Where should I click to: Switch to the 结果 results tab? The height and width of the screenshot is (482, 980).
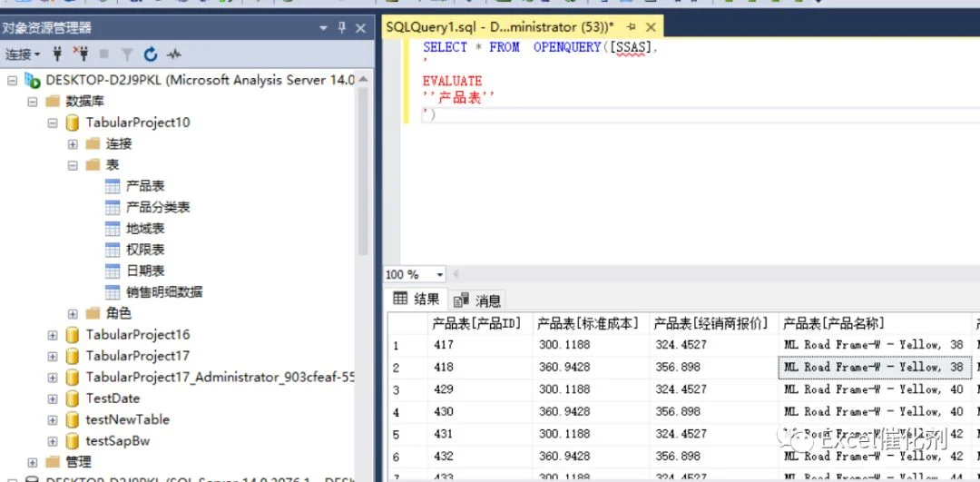[416, 300]
